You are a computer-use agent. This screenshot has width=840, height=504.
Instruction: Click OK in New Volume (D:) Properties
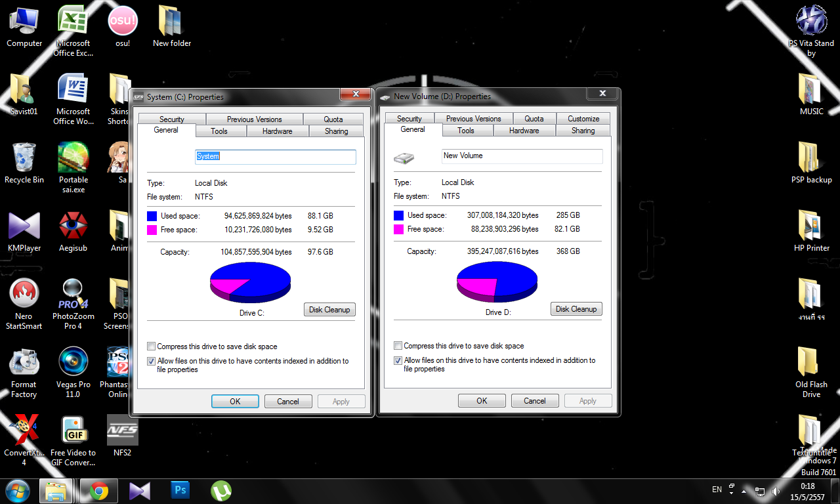tap(482, 401)
